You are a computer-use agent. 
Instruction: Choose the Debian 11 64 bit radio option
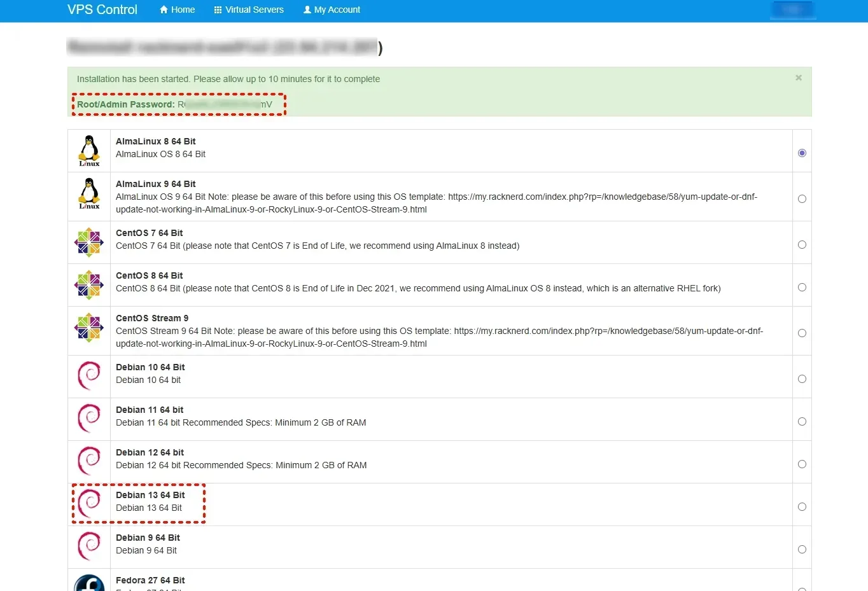pos(802,422)
